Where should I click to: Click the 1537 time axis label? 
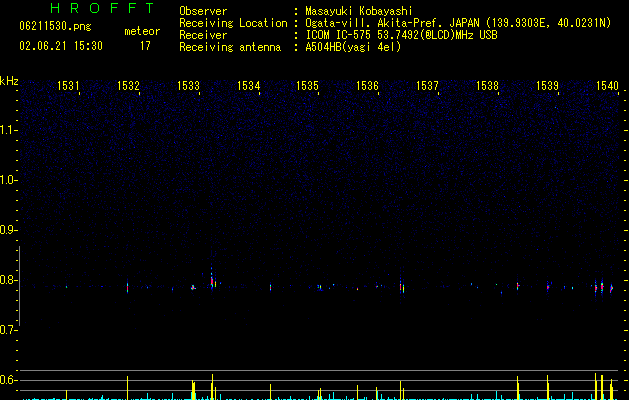tap(427, 85)
